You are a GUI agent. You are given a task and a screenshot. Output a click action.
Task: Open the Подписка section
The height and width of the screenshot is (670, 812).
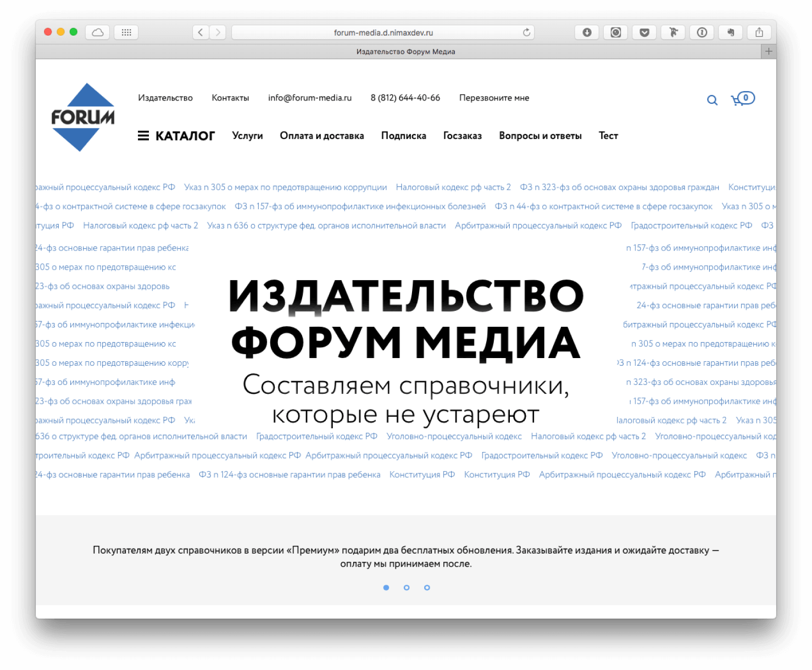(404, 136)
